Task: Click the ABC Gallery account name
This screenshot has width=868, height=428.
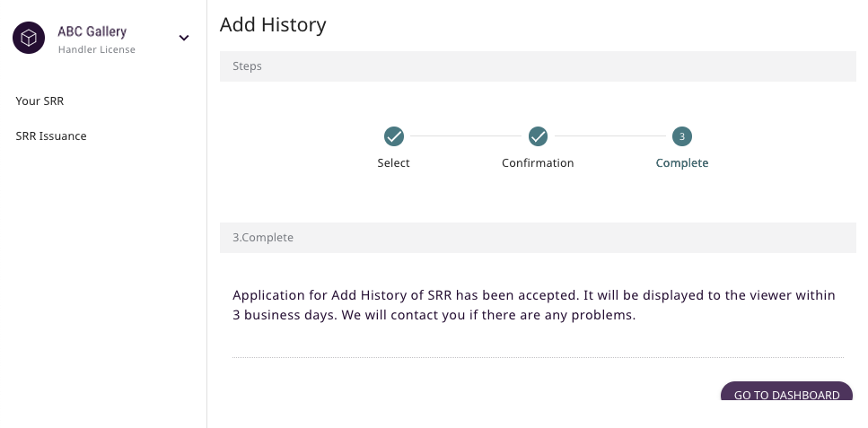Action: [92, 31]
